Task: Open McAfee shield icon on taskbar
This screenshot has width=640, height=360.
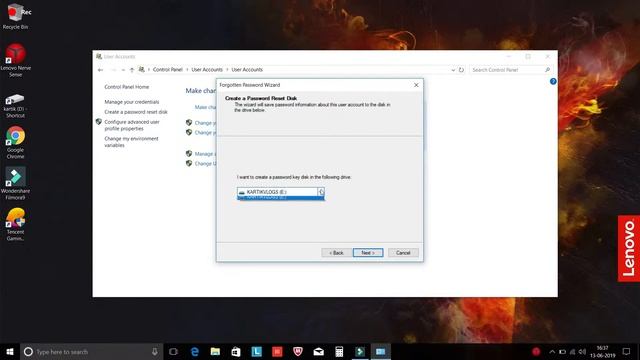Action: coord(298,351)
